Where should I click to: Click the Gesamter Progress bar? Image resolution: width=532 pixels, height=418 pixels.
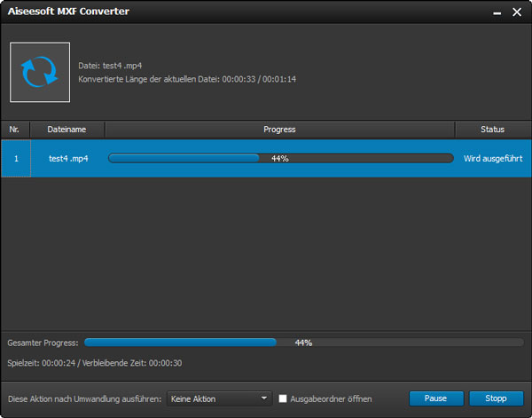coord(303,342)
